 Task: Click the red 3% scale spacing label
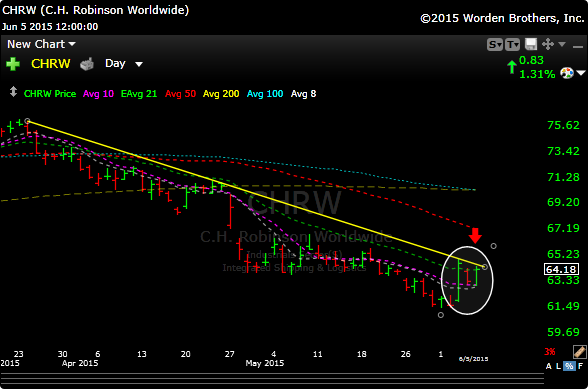(x=550, y=352)
